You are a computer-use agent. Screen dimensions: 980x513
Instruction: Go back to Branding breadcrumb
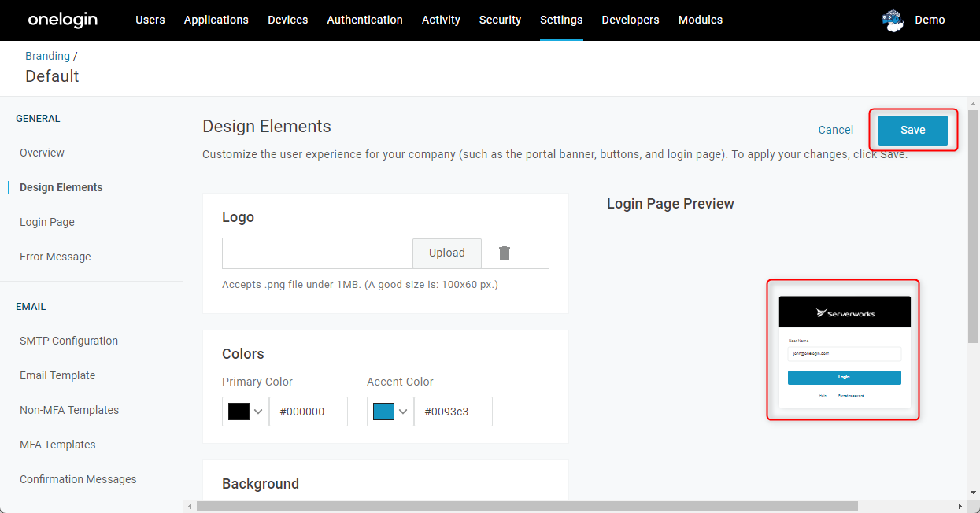47,56
